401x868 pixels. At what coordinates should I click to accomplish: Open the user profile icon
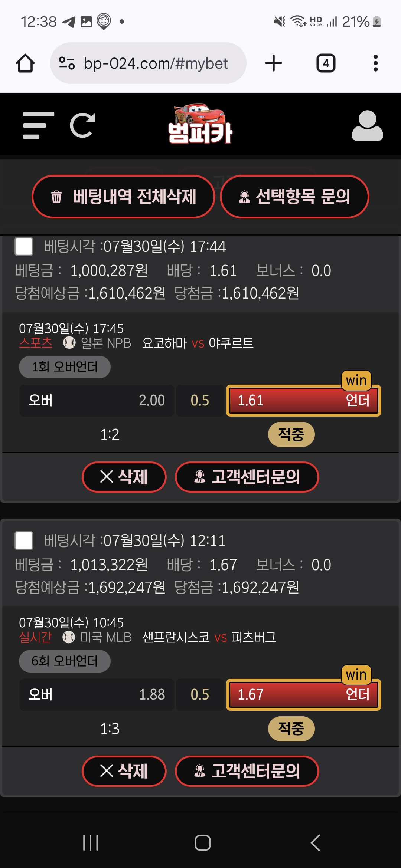click(x=367, y=126)
